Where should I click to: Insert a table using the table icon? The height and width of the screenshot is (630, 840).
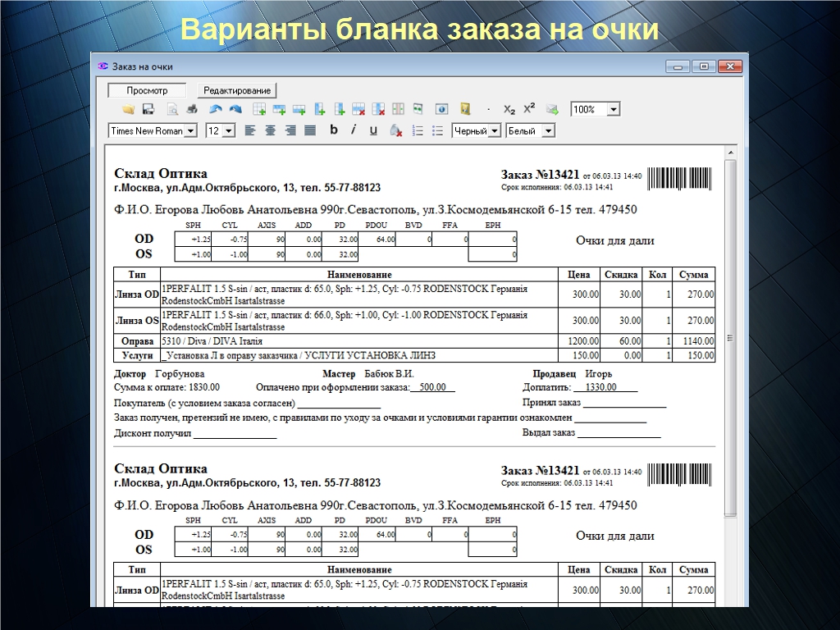click(259, 109)
